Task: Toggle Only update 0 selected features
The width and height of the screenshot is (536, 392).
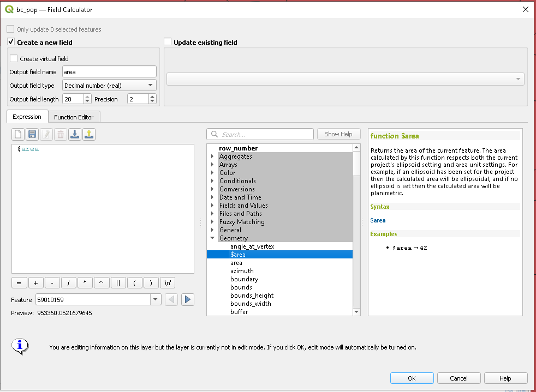Action: [10, 29]
